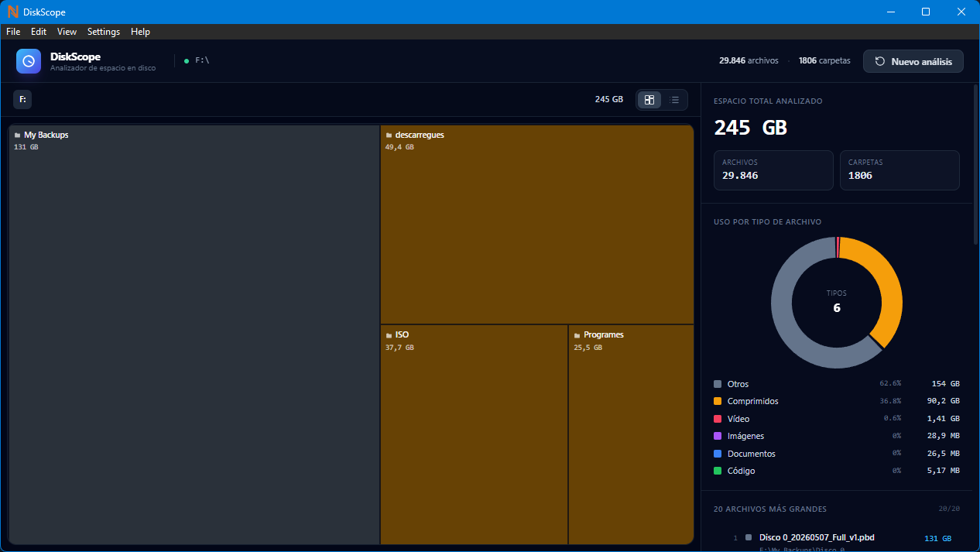Screen dimensions: 980x552
Task: Click the green status dot beside F:\
Action: (187, 60)
